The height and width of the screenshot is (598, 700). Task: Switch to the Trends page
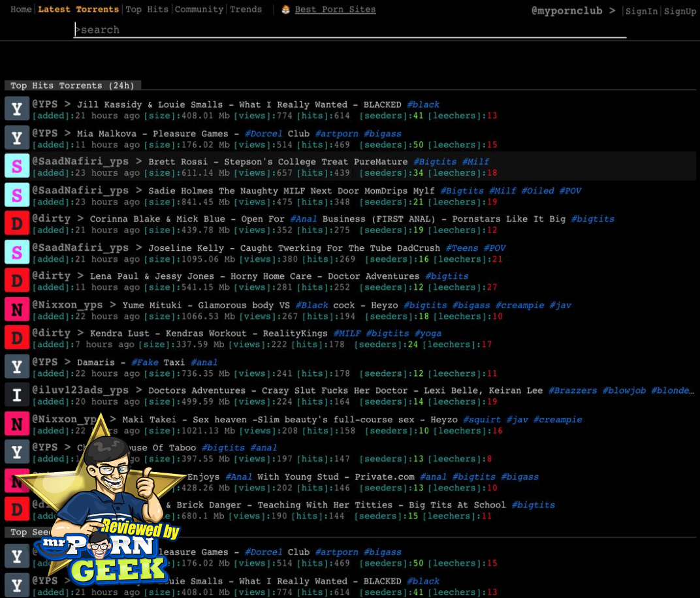pyautogui.click(x=246, y=9)
